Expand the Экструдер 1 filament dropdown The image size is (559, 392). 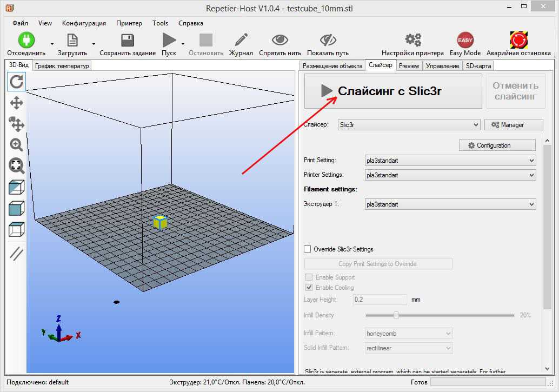(450, 204)
